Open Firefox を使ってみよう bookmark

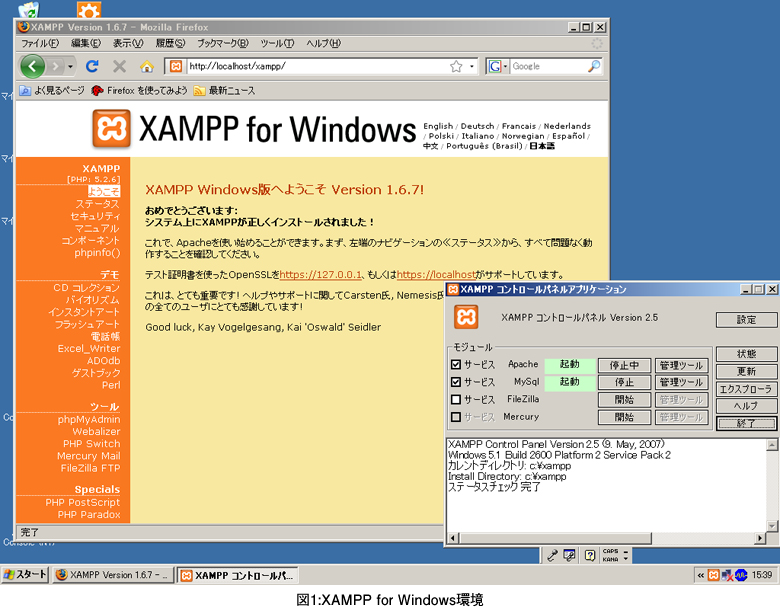click(x=139, y=91)
